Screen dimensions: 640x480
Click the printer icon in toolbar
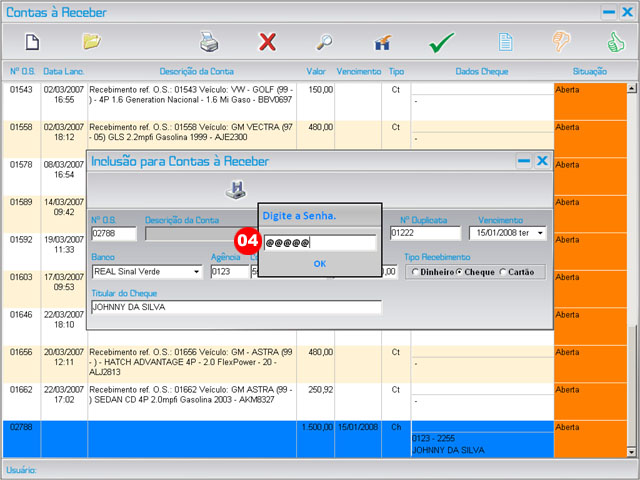tap(209, 42)
